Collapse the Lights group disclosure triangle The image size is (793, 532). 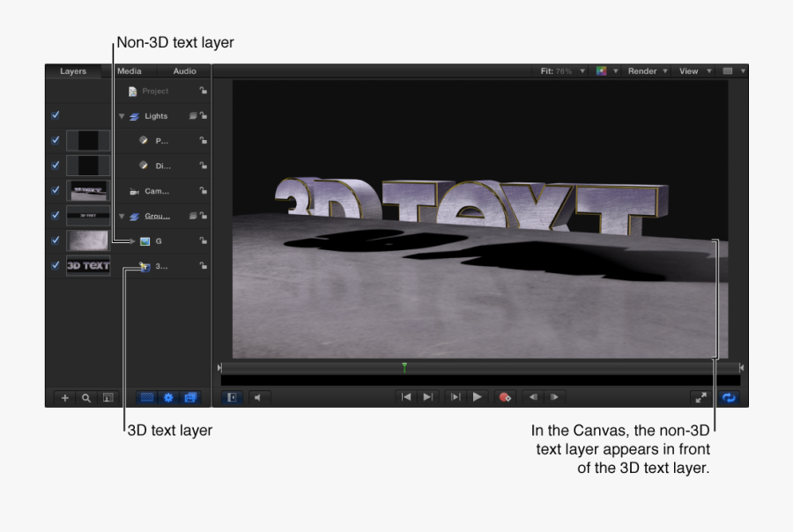click(122, 115)
